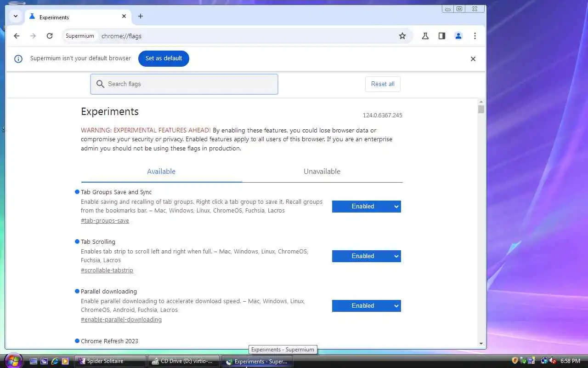Go back using the browser back arrow
Viewport: 588px width, 368px height.
click(x=17, y=36)
